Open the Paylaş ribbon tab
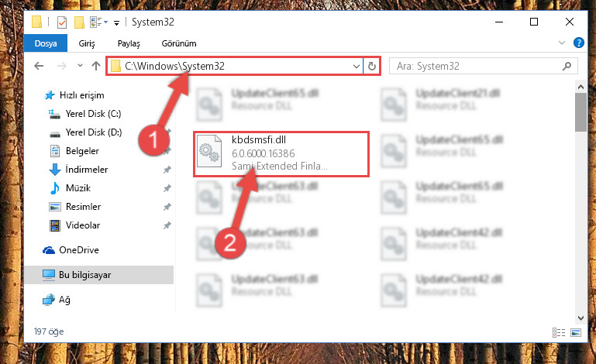The width and height of the screenshot is (596, 364). [x=129, y=43]
